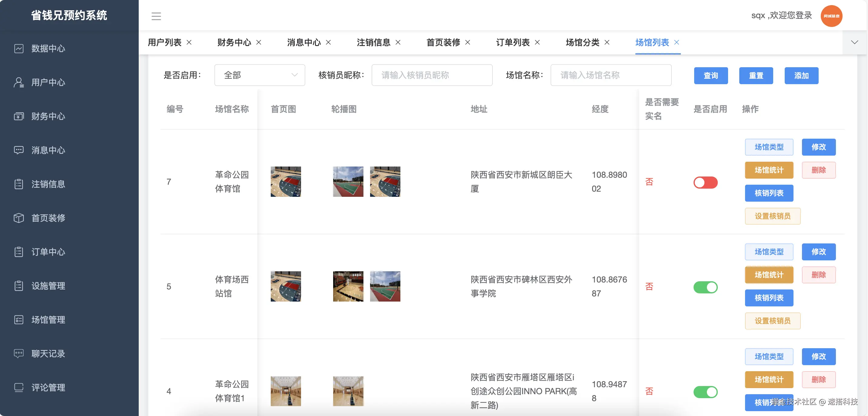Click the 查询 search button

click(711, 75)
